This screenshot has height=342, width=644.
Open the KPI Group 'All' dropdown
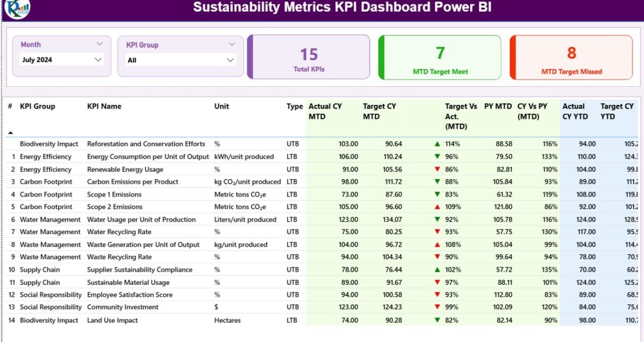pyautogui.click(x=230, y=60)
